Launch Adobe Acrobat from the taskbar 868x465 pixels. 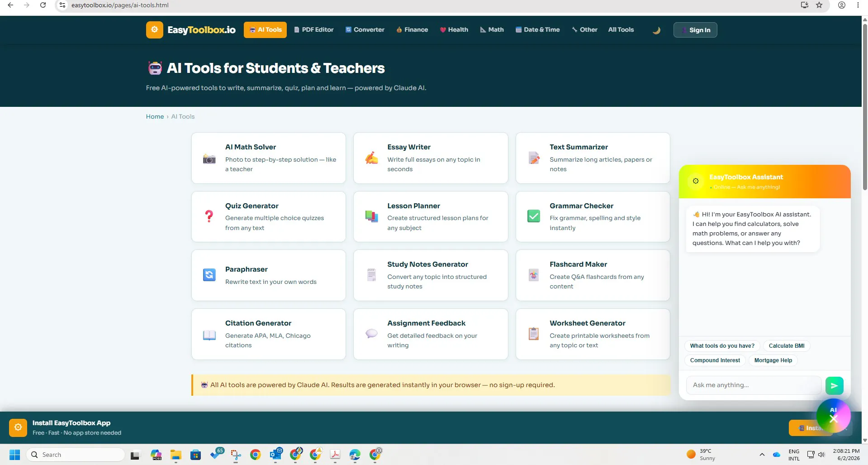pyautogui.click(x=335, y=455)
